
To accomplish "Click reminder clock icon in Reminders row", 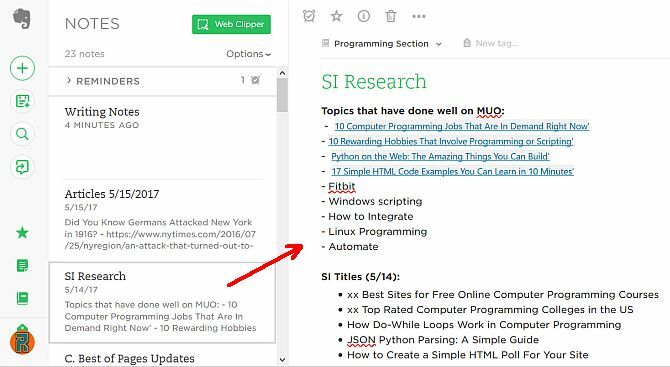I will click(256, 80).
